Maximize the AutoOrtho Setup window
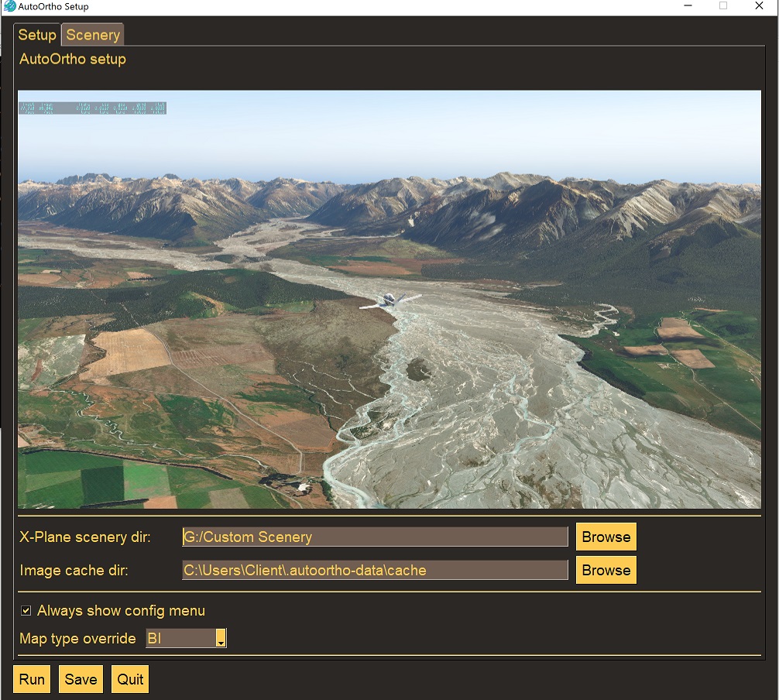 pos(723,6)
